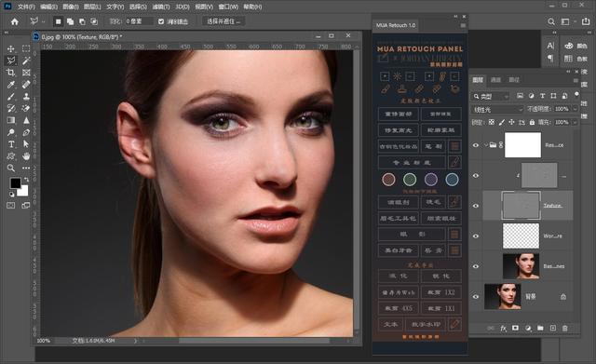
Task: Open the 窗口(W) Window menu
Action: click(x=228, y=7)
